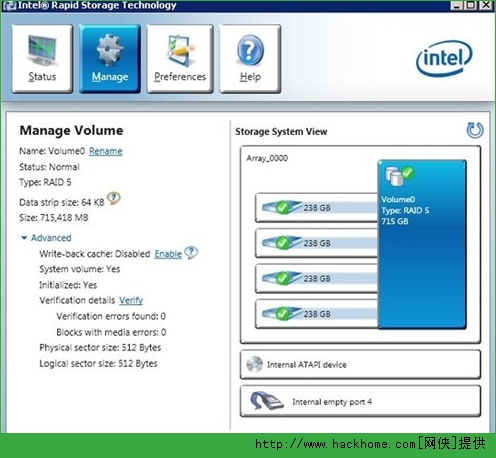Click Physical sector size: 512 Bytes text

pyautogui.click(x=100, y=348)
